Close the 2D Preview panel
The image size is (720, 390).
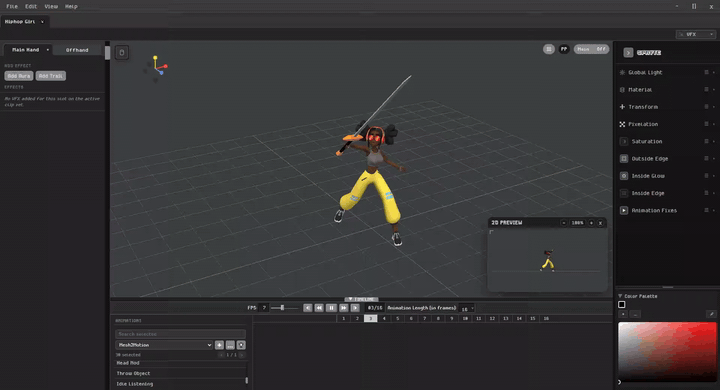[600, 223]
